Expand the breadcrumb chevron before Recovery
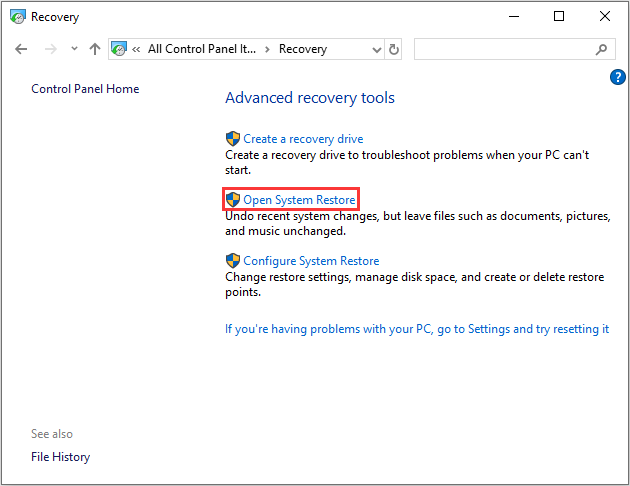 coord(267,49)
